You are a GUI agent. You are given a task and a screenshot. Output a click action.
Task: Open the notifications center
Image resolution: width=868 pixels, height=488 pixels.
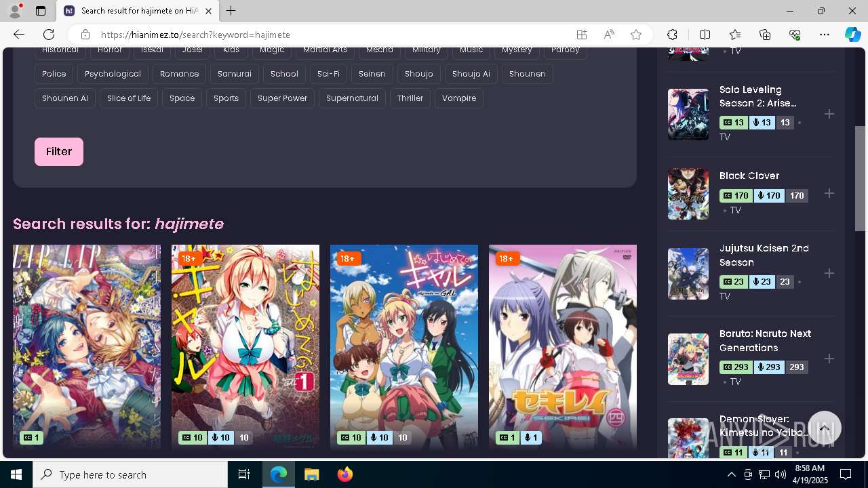coord(846,474)
